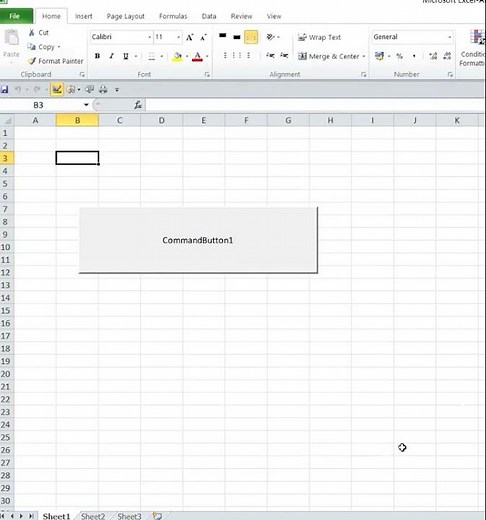Increase decimal places
The image size is (486, 520).
[x=433, y=56]
